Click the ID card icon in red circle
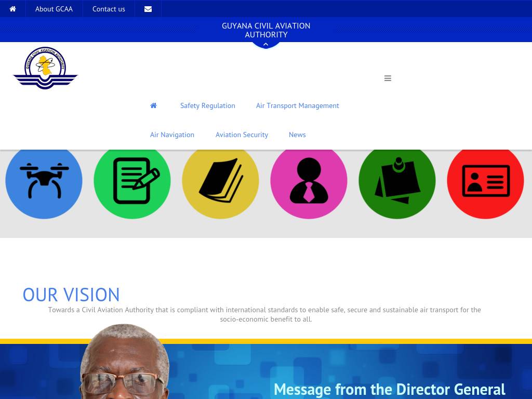 pos(485,180)
